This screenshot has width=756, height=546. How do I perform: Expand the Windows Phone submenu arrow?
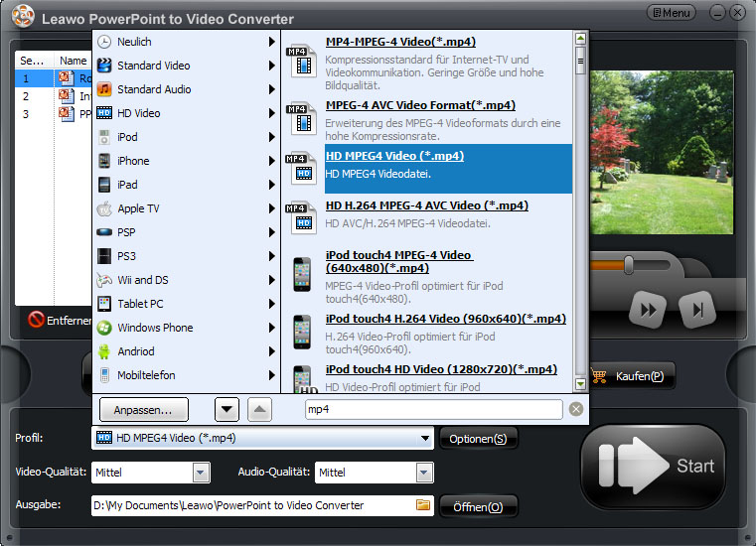(x=272, y=328)
